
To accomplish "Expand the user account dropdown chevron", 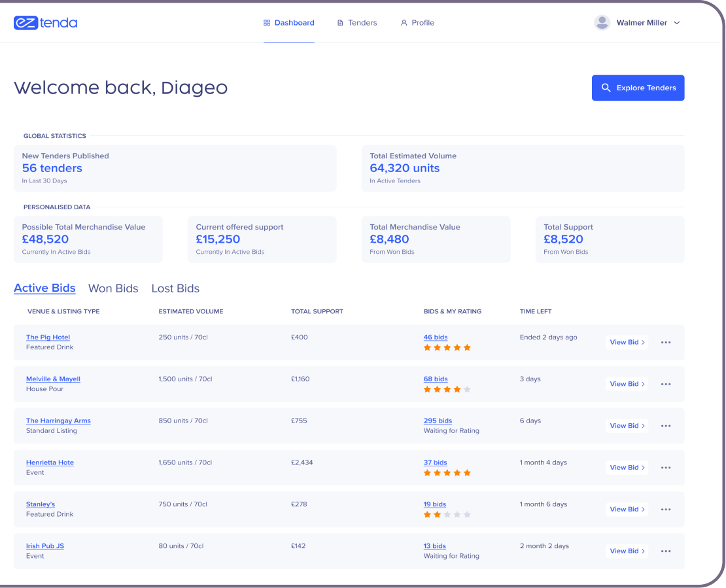I will coord(677,23).
